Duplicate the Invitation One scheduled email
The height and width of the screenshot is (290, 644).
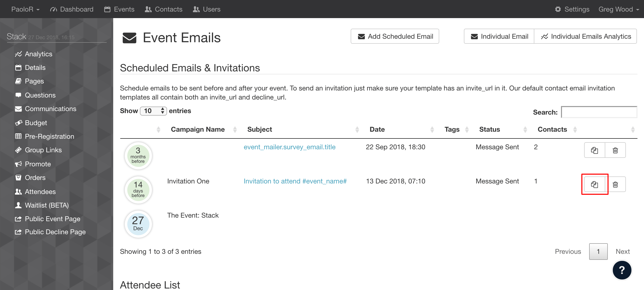coord(595,184)
